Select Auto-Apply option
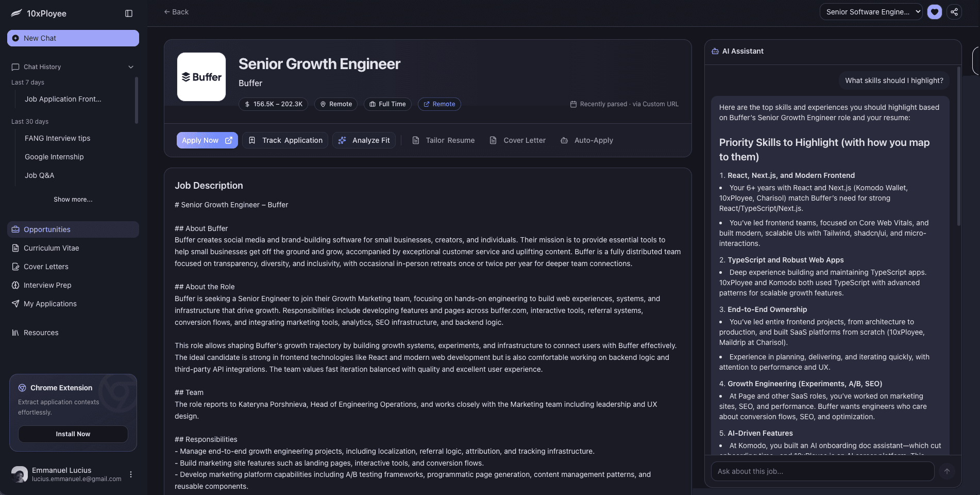The height and width of the screenshot is (495, 980). click(x=587, y=140)
